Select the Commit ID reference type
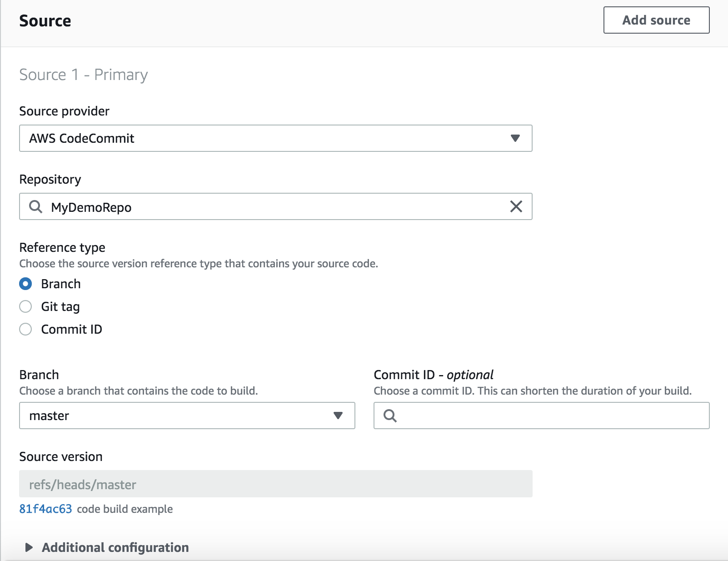The height and width of the screenshot is (561, 728). coord(25,329)
